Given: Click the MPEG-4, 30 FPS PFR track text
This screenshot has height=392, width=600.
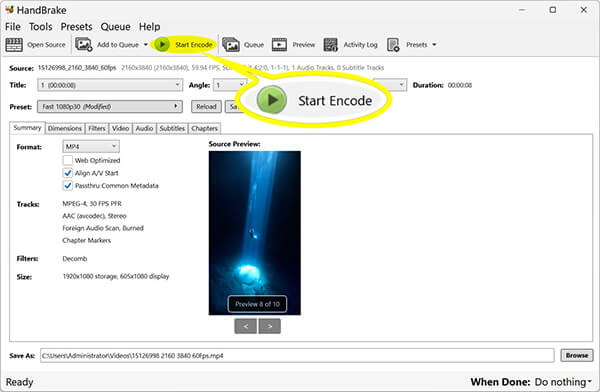Looking at the screenshot, I should point(92,204).
